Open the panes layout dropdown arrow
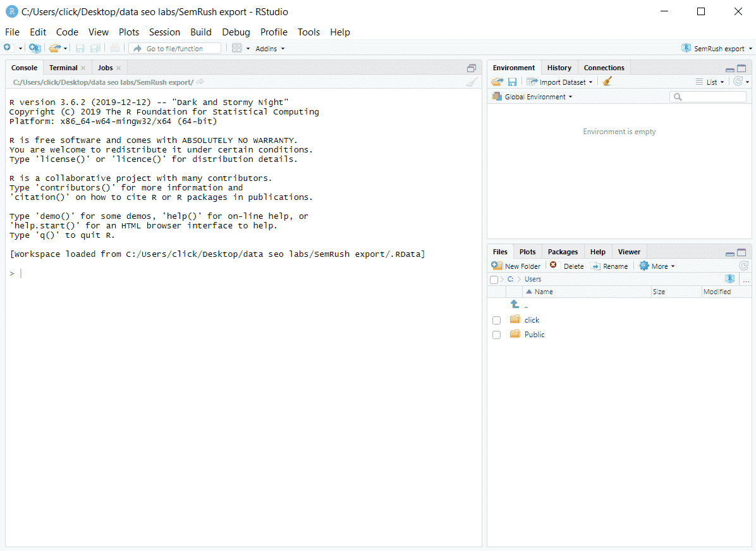756x551 pixels. click(x=248, y=48)
